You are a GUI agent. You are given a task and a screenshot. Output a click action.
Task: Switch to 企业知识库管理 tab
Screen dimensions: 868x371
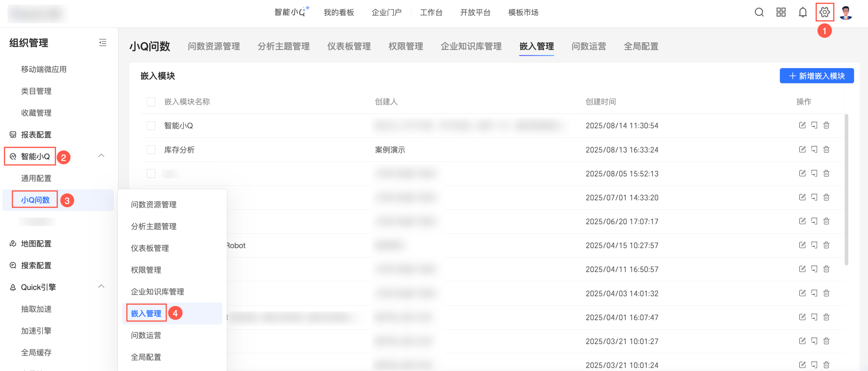[x=471, y=46]
